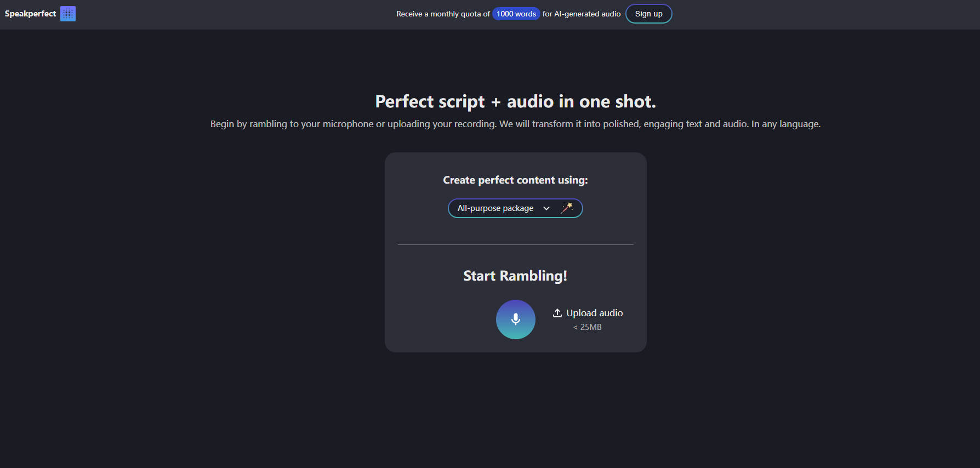
Task: Go home via the Speakperfect brand name
Action: pyautogui.click(x=31, y=14)
